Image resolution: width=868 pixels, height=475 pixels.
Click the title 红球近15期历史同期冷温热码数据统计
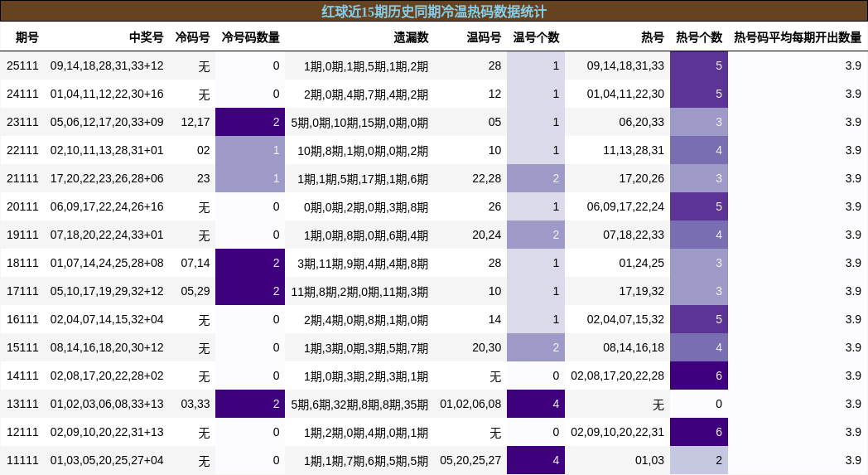pos(434,11)
